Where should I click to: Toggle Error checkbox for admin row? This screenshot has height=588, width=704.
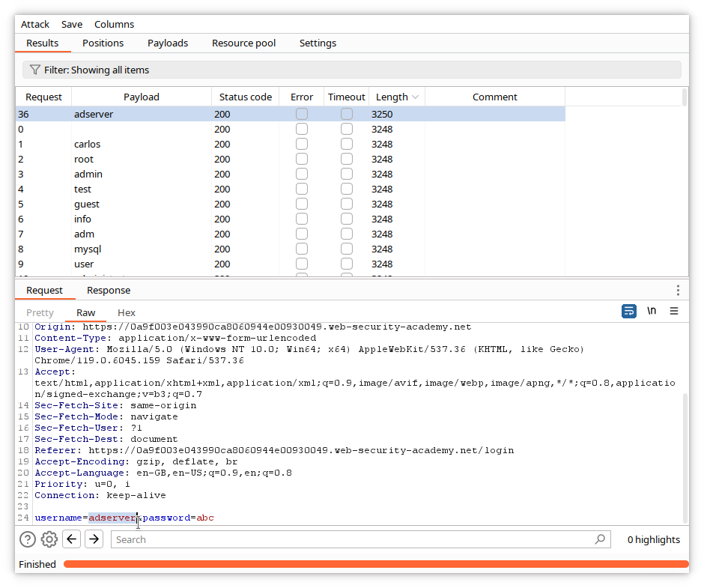pyautogui.click(x=302, y=175)
